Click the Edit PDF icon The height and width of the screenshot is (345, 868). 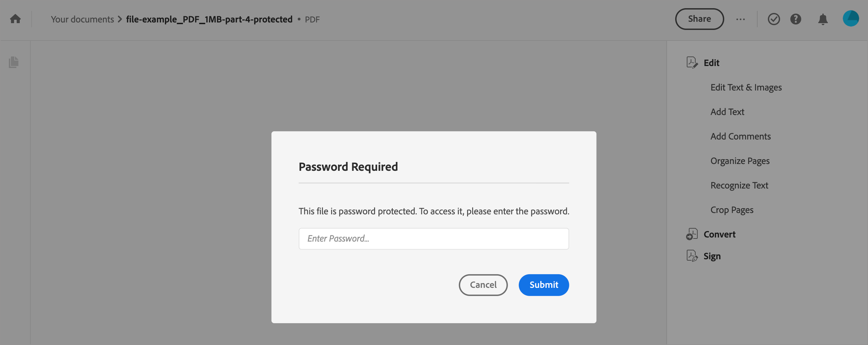[692, 63]
